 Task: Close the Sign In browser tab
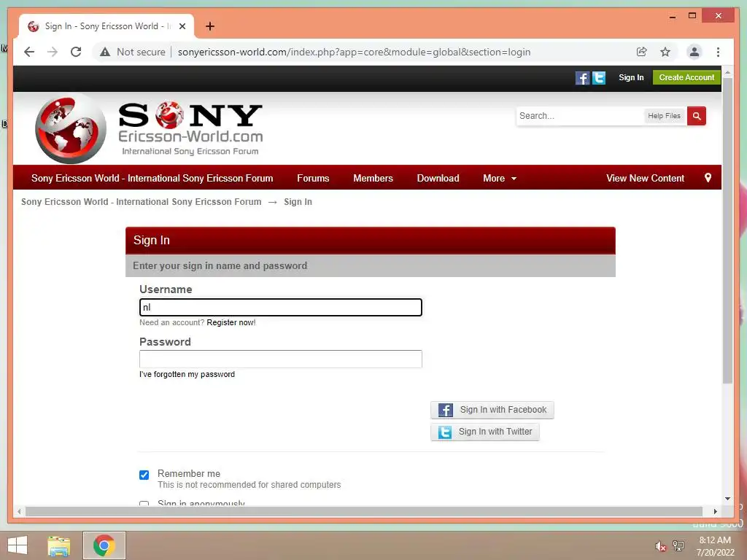point(182,26)
